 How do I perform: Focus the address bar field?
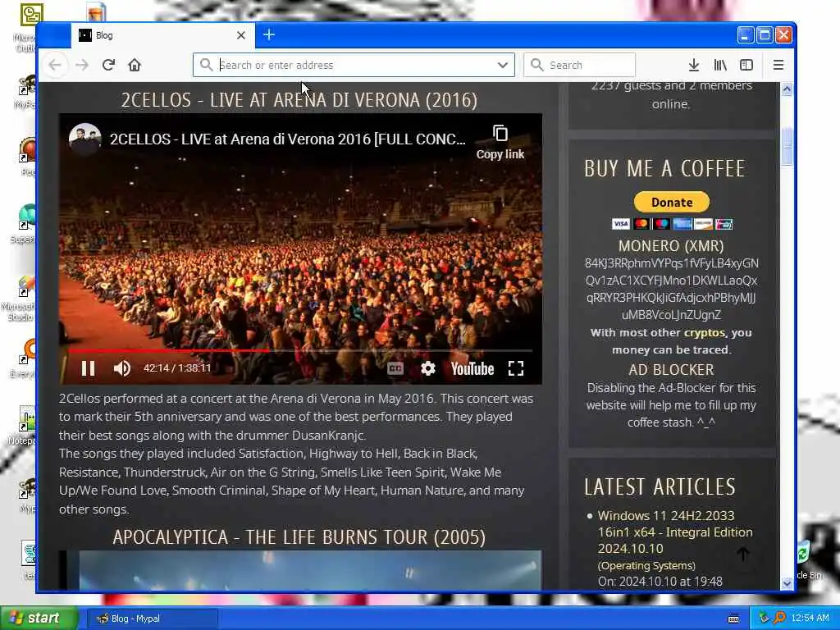click(354, 65)
